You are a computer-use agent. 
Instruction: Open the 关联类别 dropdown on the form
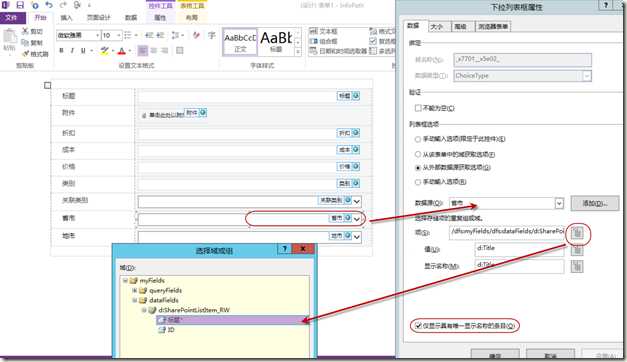point(357,201)
